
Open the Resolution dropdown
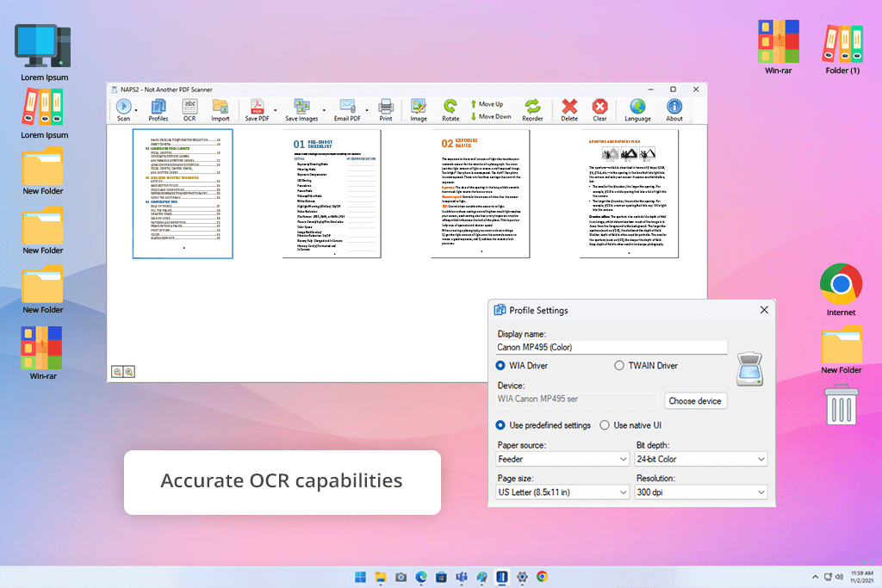point(701,492)
